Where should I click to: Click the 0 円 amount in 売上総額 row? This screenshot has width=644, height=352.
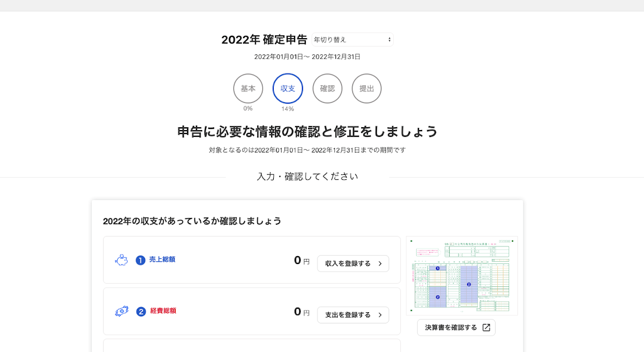point(302,260)
